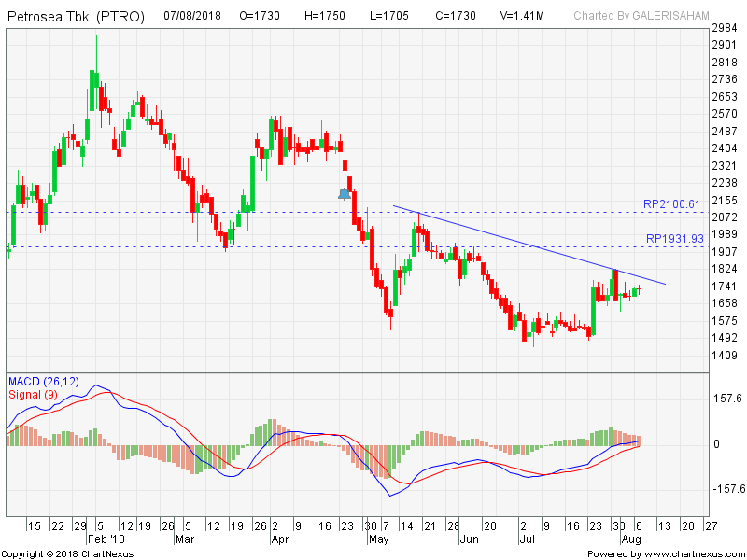Select the RP2100.61 resistance level label
The image size is (747, 560).
pos(671,203)
